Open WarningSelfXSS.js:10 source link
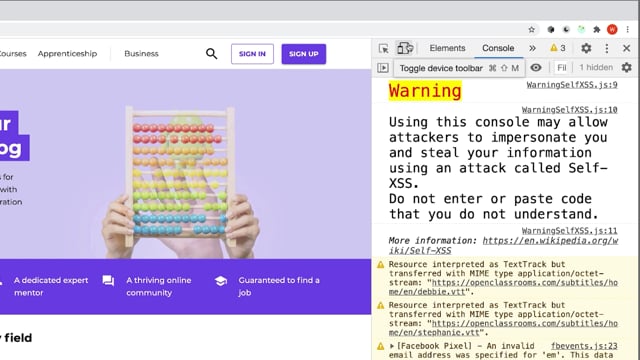This screenshot has width=640, height=360. pos(569,110)
